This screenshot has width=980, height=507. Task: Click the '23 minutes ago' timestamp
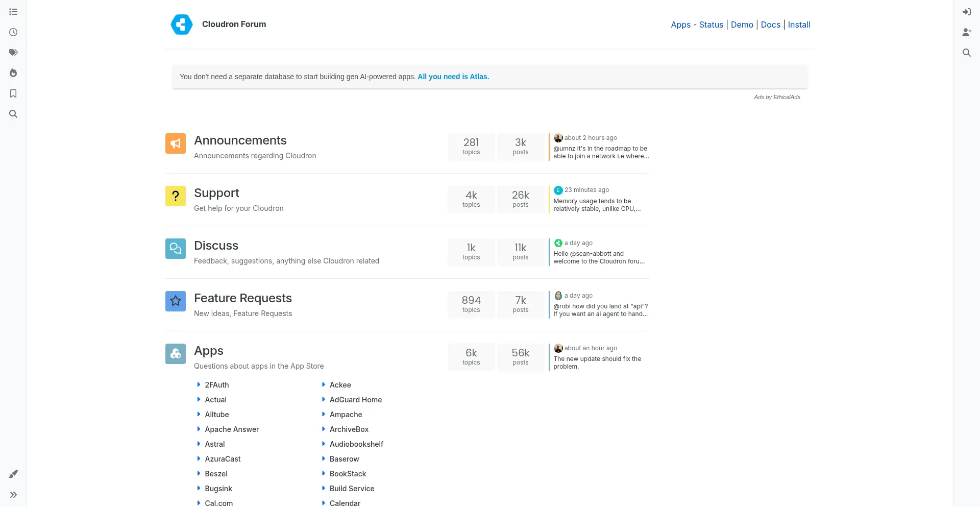coord(586,190)
